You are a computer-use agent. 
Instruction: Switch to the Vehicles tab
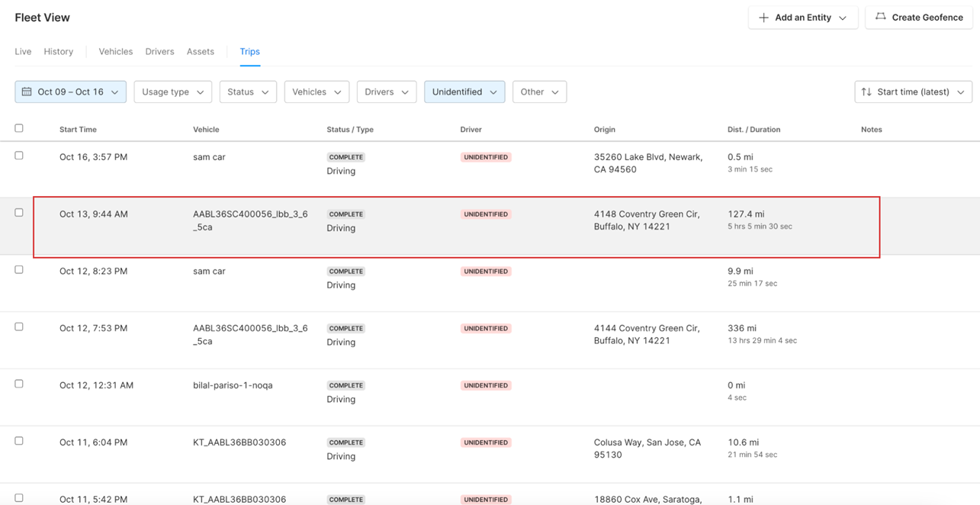point(116,52)
